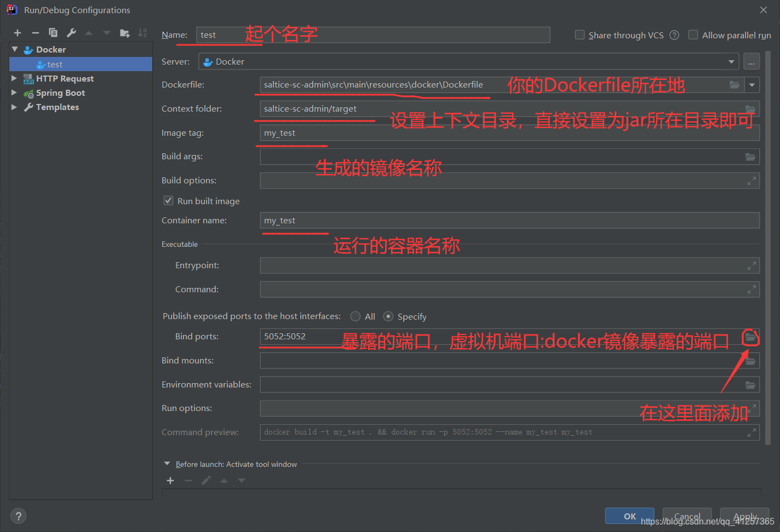
Task: Expand the Build options field
Action: pyautogui.click(x=752, y=181)
